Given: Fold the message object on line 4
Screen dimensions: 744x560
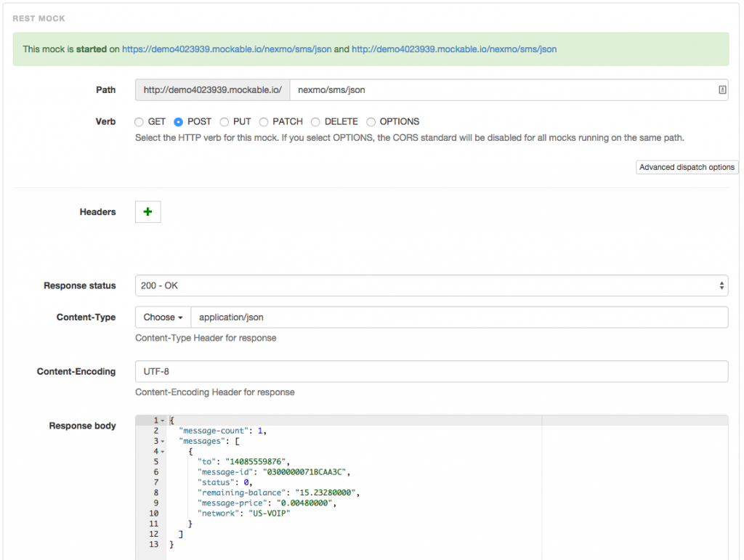Looking at the screenshot, I should point(162,452).
